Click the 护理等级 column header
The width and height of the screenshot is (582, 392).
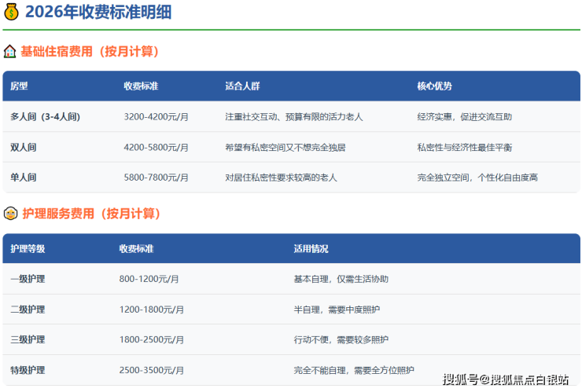coord(28,249)
